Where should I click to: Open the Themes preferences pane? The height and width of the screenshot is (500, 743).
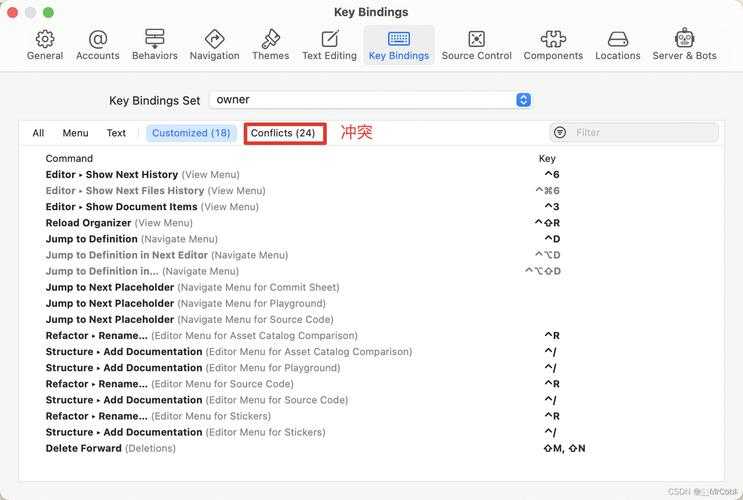[x=270, y=45]
